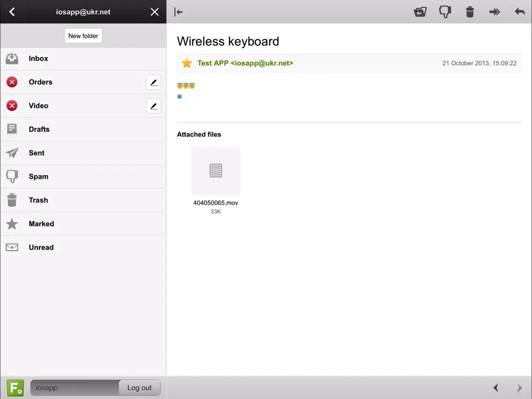Image resolution: width=532 pixels, height=399 pixels.
Task: Rename the Video folder using the pencil
Action: click(154, 106)
